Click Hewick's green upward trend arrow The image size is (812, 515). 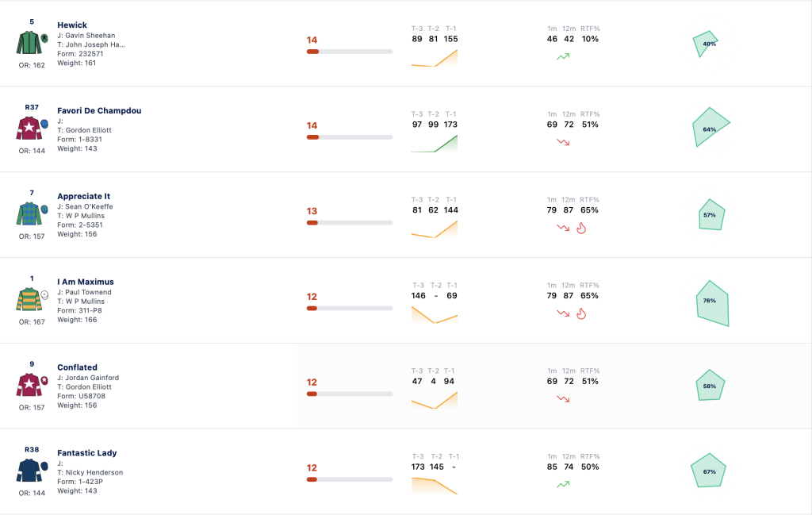[563, 56]
